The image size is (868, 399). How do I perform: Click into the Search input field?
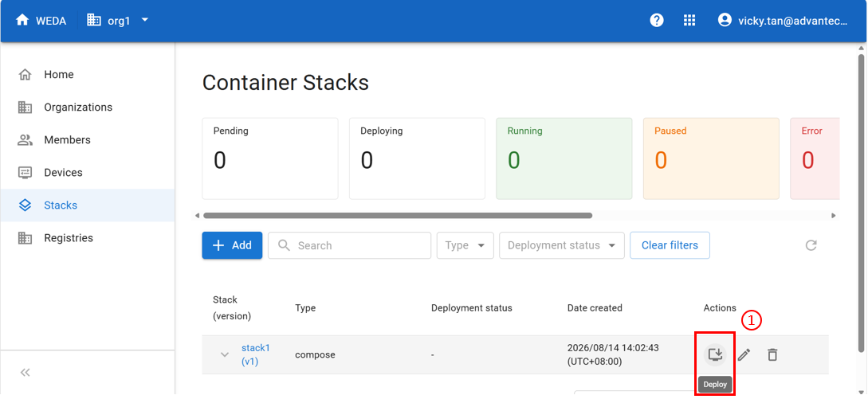pos(349,245)
